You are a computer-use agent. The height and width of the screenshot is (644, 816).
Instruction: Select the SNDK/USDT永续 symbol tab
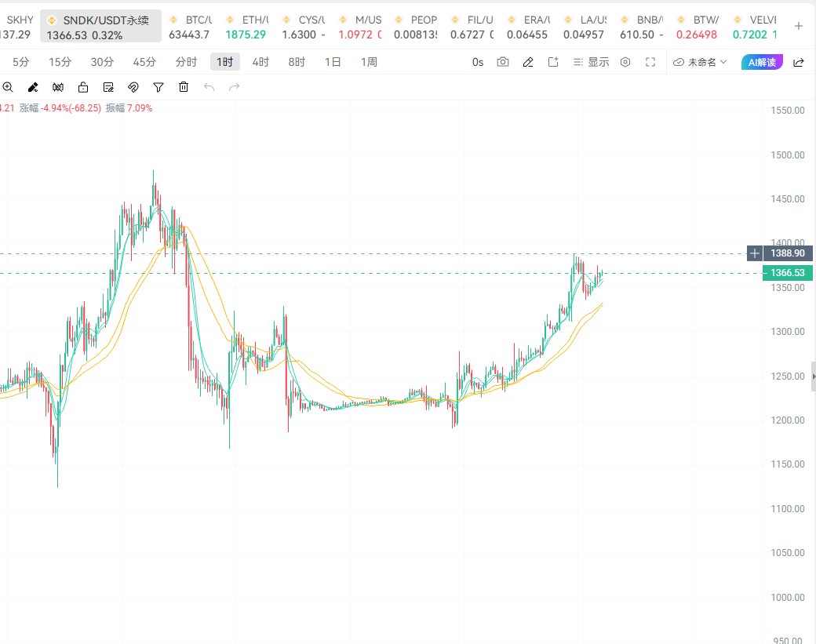click(101, 26)
